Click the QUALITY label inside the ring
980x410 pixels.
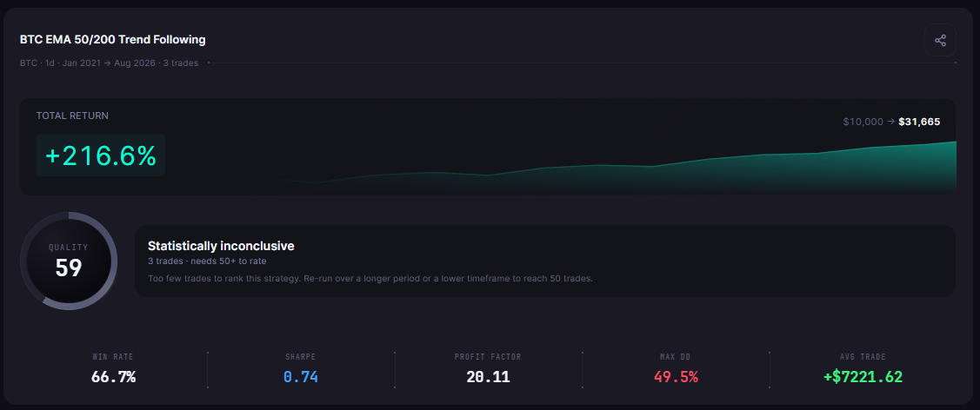69,247
